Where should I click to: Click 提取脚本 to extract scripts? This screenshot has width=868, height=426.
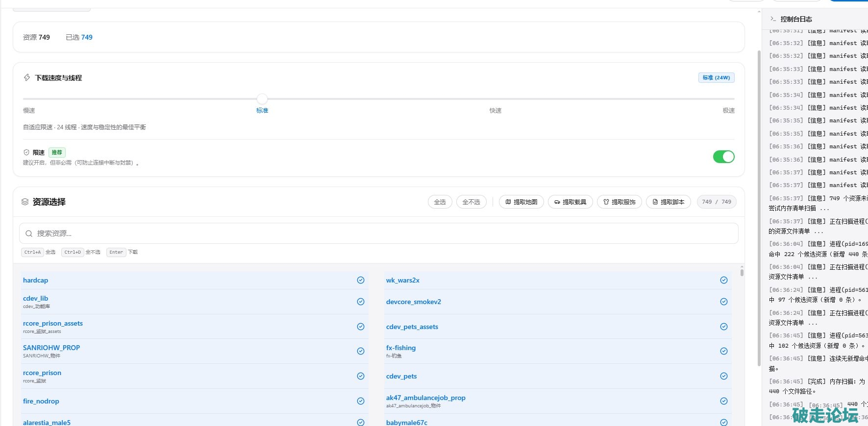(669, 202)
